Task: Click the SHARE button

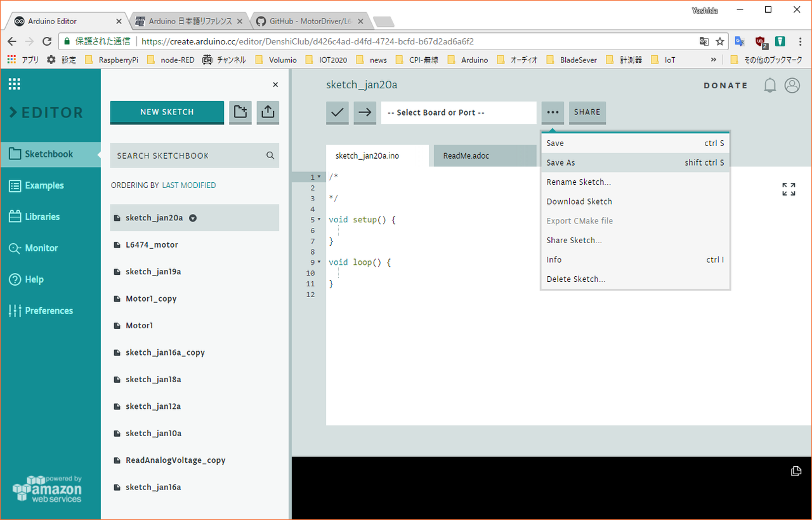Action: click(587, 112)
